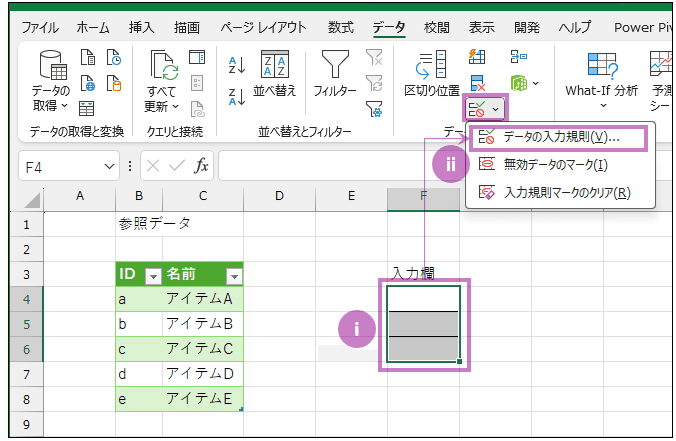
Task: Choose 入力規則マークのクリア(R) menu item
Action: 560,192
